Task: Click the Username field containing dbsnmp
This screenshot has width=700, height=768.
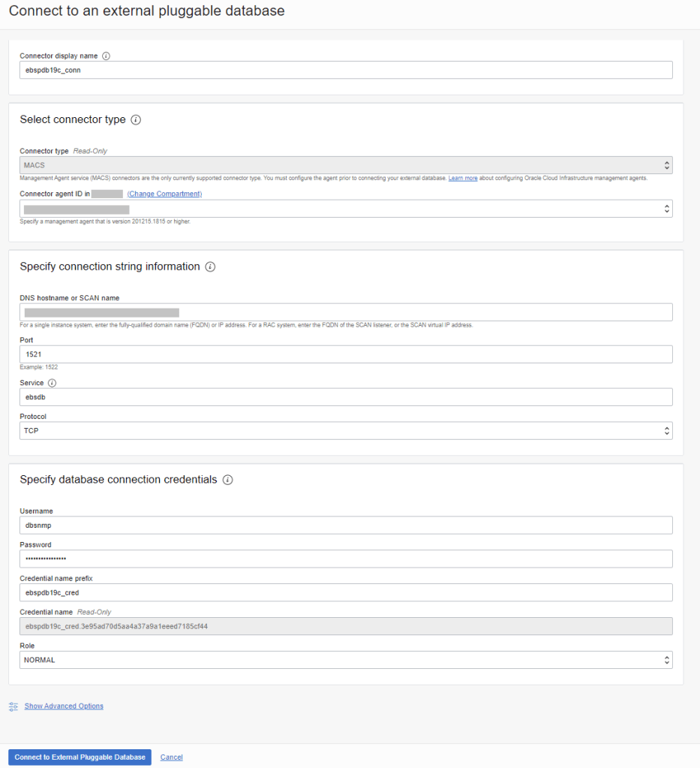Action: pyautogui.click(x=346, y=526)
